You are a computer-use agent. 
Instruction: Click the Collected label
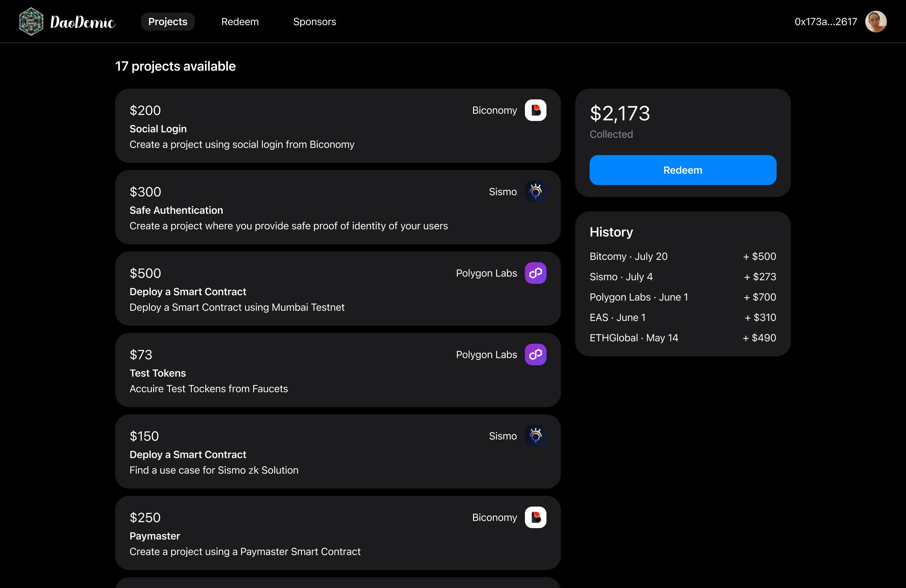click(611, 134)
